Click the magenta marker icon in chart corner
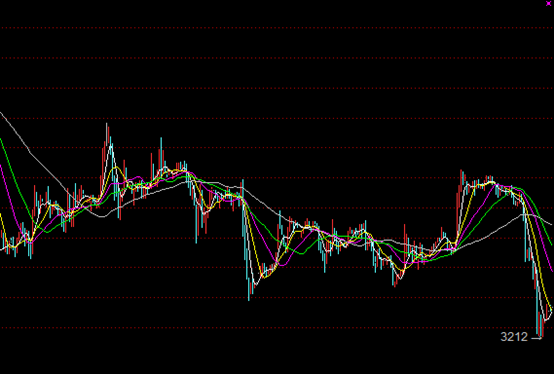Image resolution: width=554 pixels, height=374 pixels. pos(548,4)
